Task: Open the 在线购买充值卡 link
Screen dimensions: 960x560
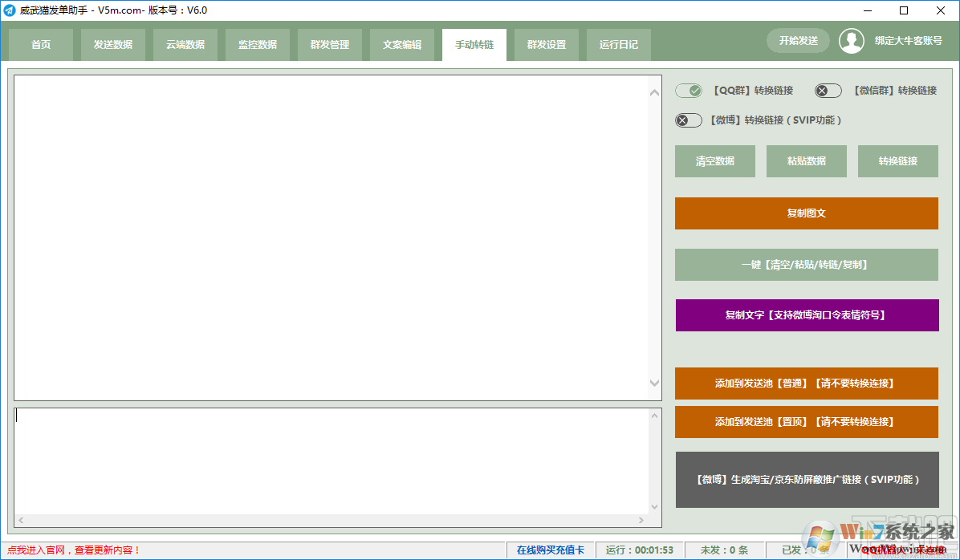Action: [550, 550]
